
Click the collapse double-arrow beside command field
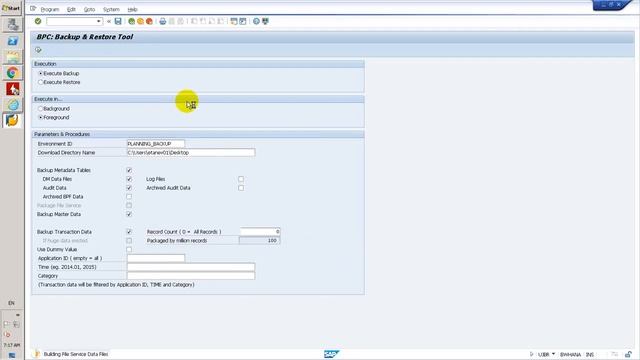tap(109, 21)
